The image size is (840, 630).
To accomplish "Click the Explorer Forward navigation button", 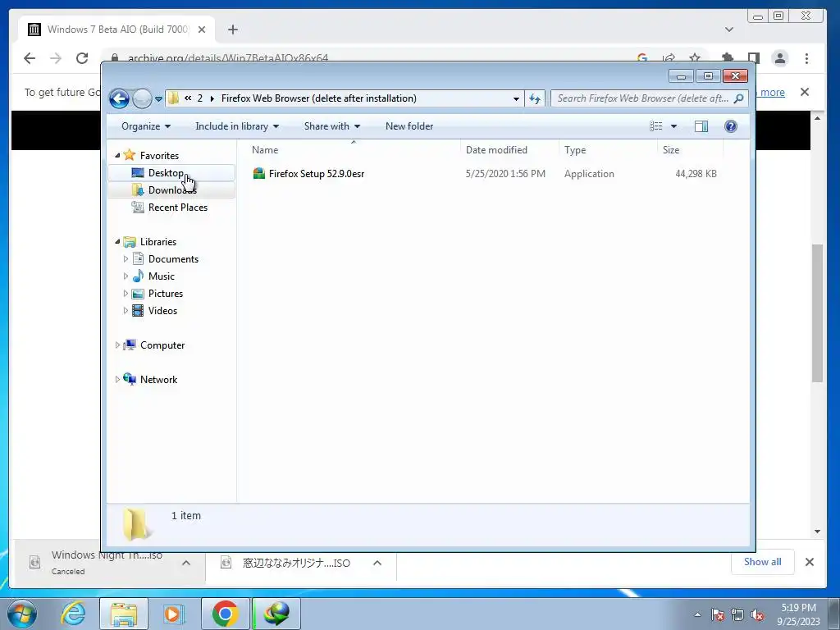I will point(142,98).
